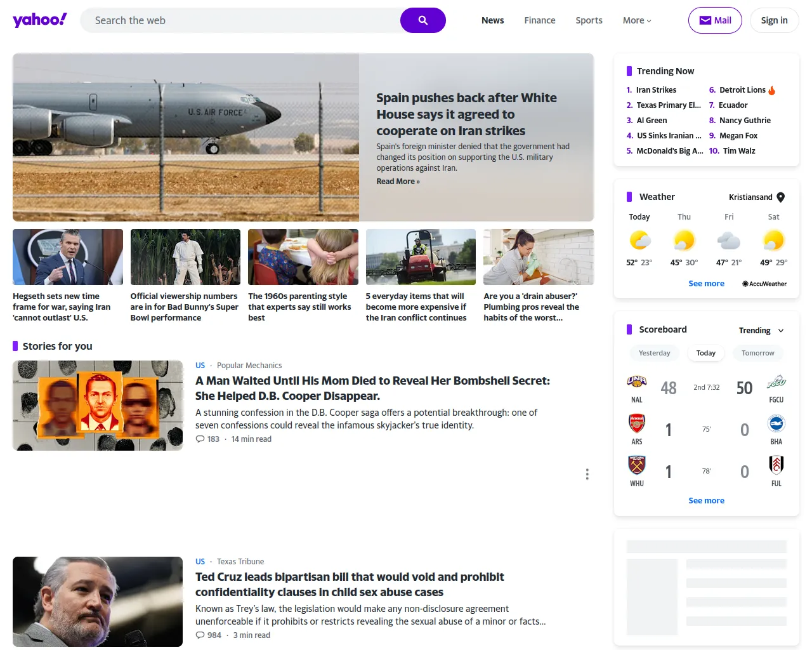Screen dimensions: 812x650
Task: Click the Sign in button
Action: point(774,20)
